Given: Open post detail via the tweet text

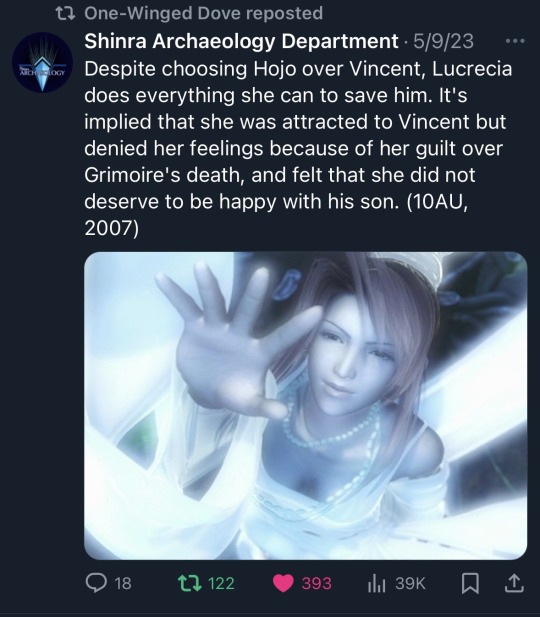Looking at the screenshot, I should 298,148.
